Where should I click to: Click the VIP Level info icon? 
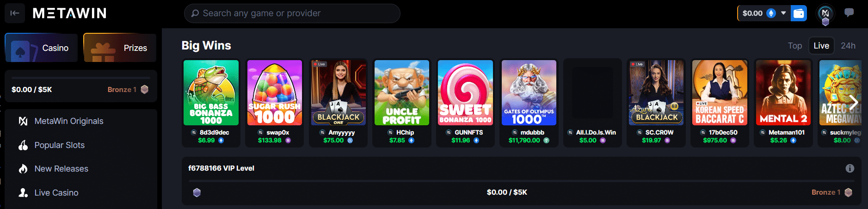click(x=850, y=168)
